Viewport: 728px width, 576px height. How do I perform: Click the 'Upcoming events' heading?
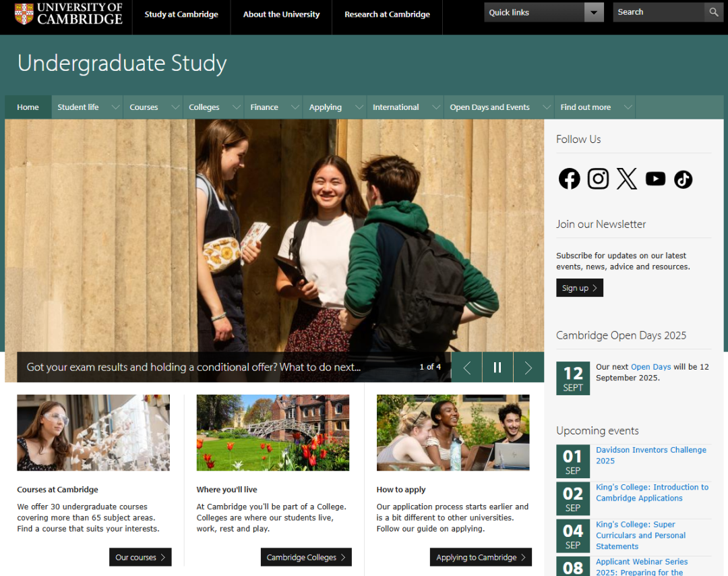[597, 430]
